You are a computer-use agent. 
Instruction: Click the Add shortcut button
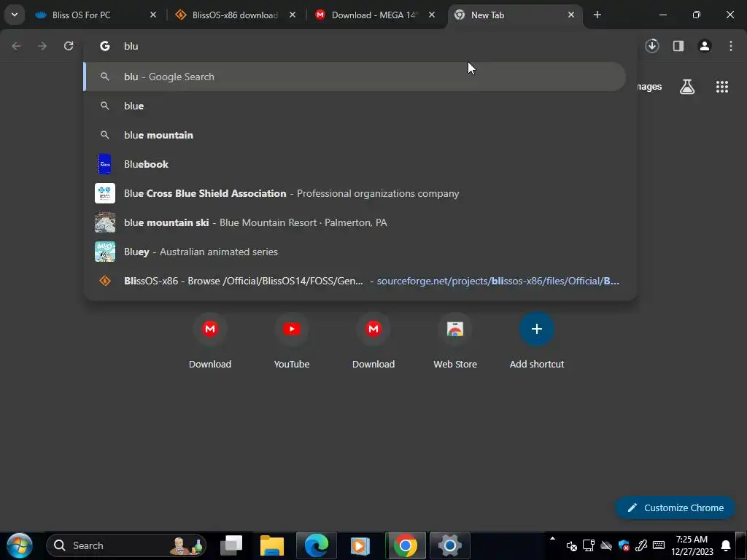click(x=536, y=341)
